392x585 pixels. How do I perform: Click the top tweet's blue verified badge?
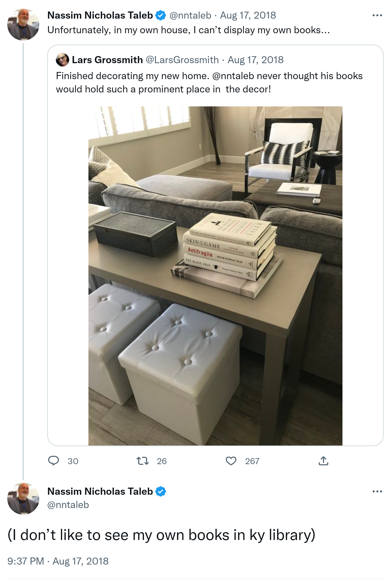pos(160,15)
